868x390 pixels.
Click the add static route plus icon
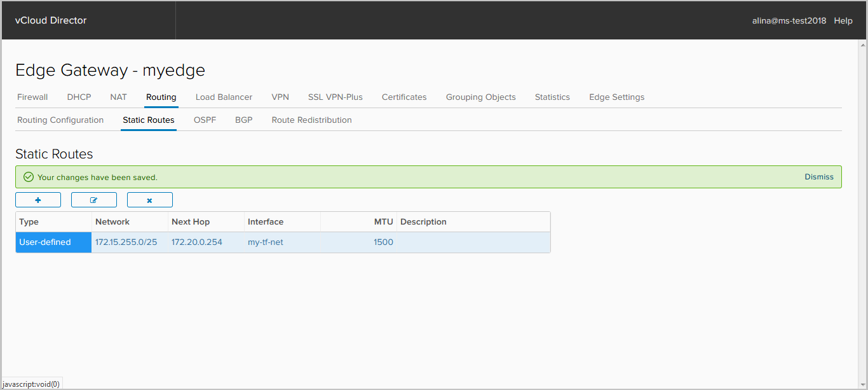(x=38, y=200)
